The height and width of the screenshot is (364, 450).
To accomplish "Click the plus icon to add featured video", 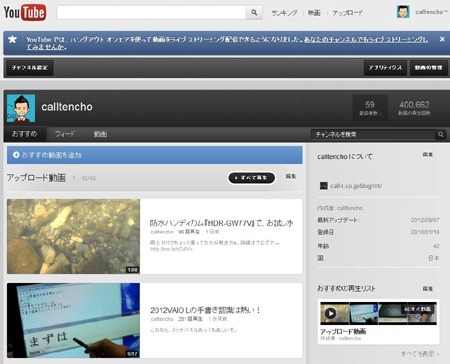I will tap(16, 155).
